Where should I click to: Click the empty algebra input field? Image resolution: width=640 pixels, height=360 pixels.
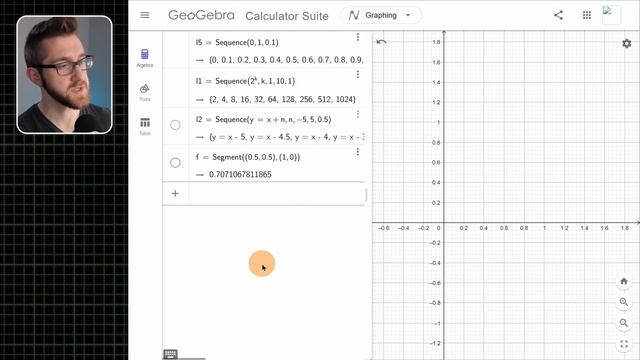coord(277,194)
